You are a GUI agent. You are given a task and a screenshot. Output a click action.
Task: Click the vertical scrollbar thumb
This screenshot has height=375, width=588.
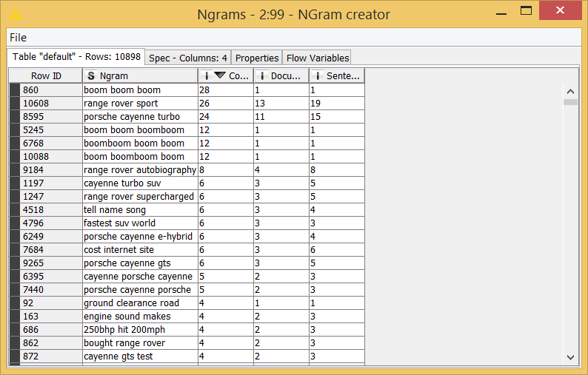(570, 102)
